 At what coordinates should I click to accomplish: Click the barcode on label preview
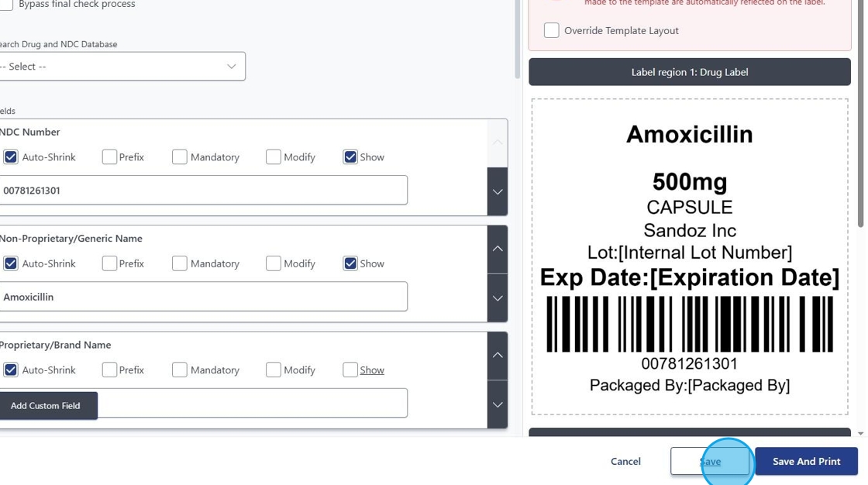coord(689,324)
